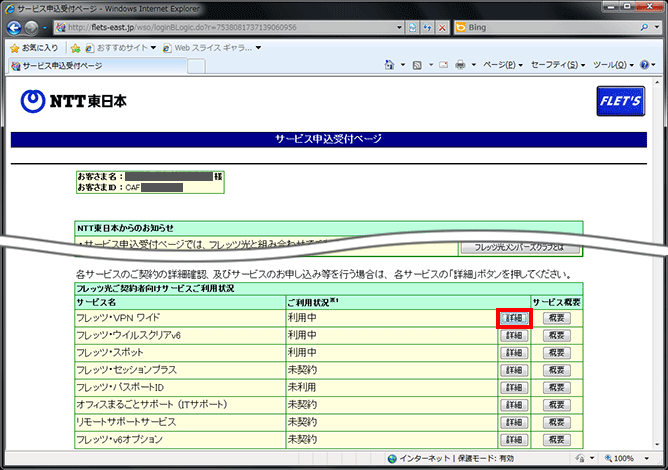Viewport: 668px width, 470px height.
Task: Click the scrollbar up arrow
Action: click(x=657, y=81)
